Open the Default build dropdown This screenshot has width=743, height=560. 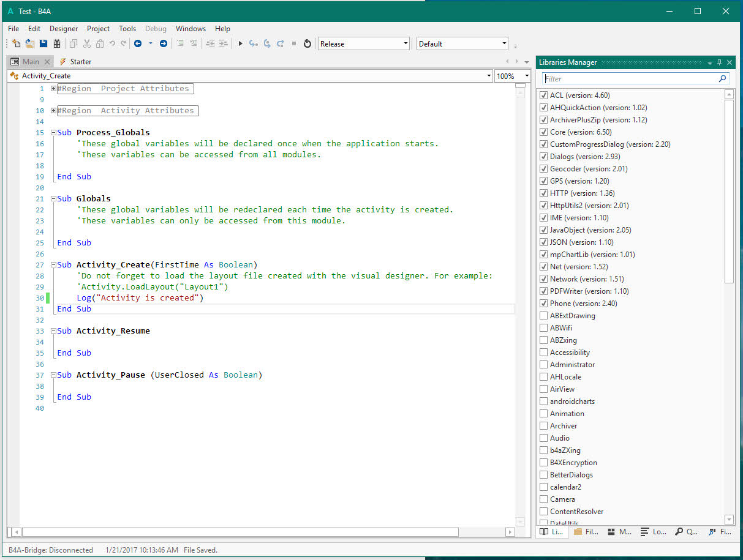click(x=462, y=43)
